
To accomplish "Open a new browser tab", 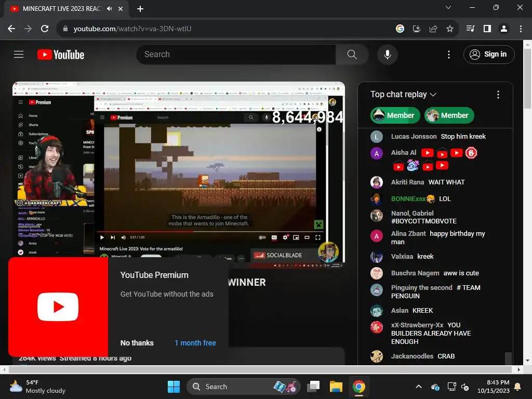I will (x=140, y=9).
